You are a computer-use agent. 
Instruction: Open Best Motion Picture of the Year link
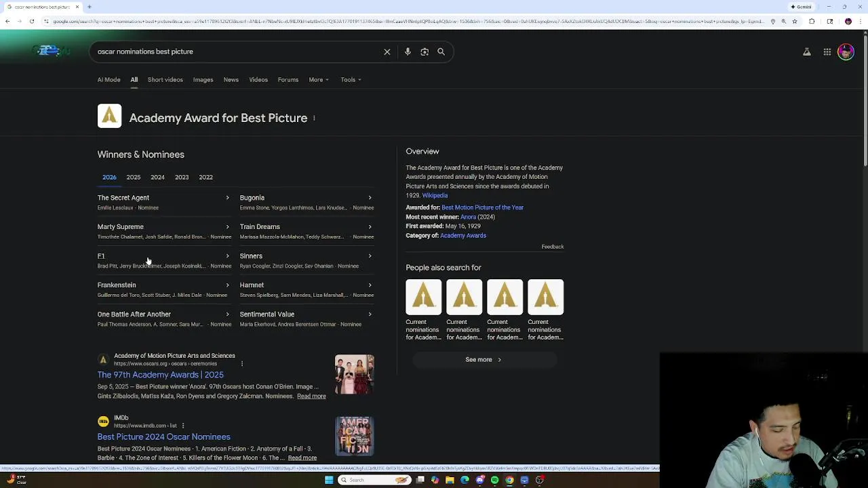tap(482, 207)
